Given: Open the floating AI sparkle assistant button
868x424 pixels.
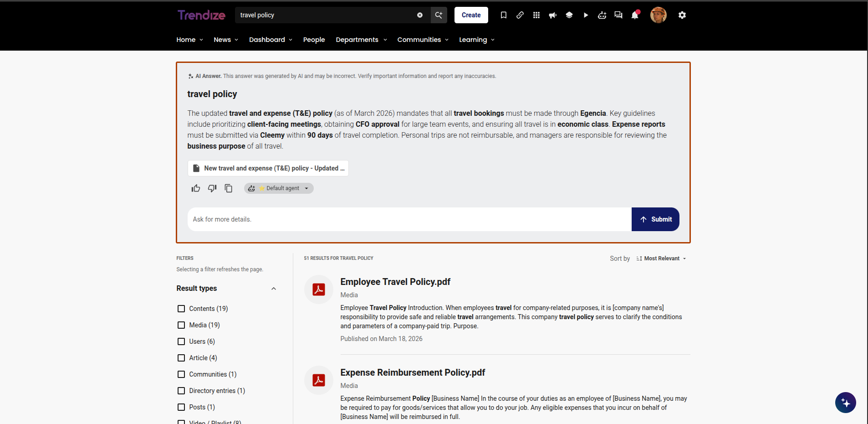Looking at the screenshot, I should (846, 403).
